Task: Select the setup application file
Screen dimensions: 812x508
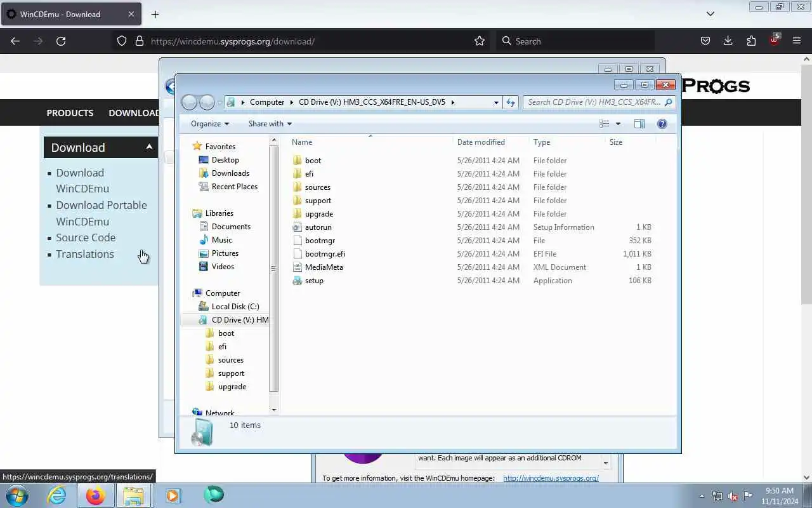Action: pos(314,281)
